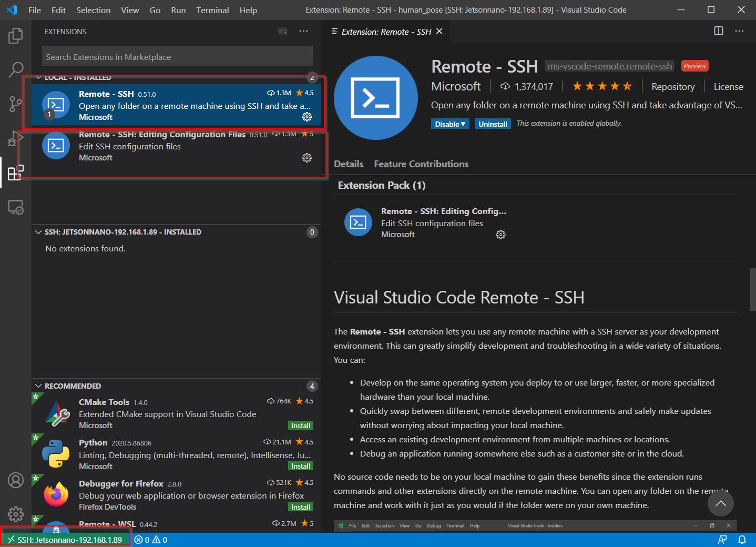Click the embedded VS Code Insiders screenshot

point(535,526)
